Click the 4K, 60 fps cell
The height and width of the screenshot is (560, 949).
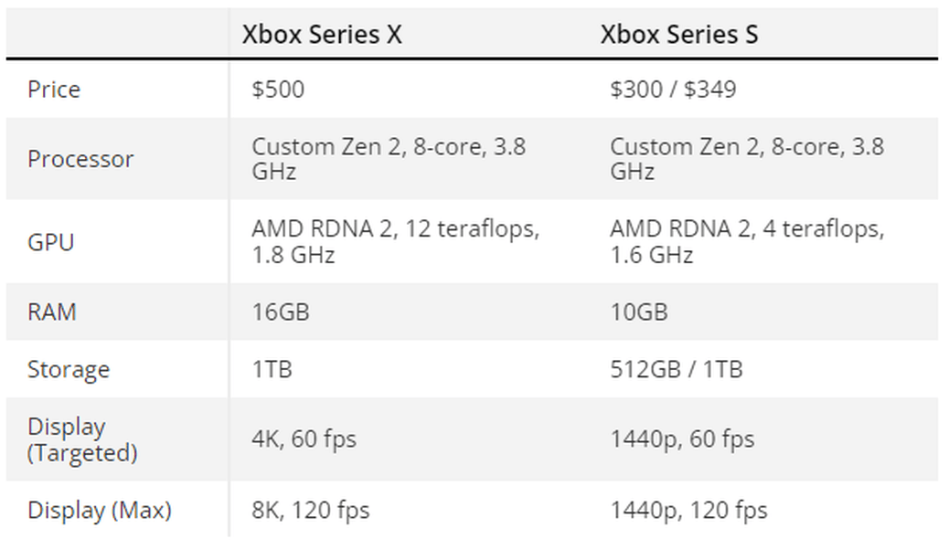[x=304, y=439]
